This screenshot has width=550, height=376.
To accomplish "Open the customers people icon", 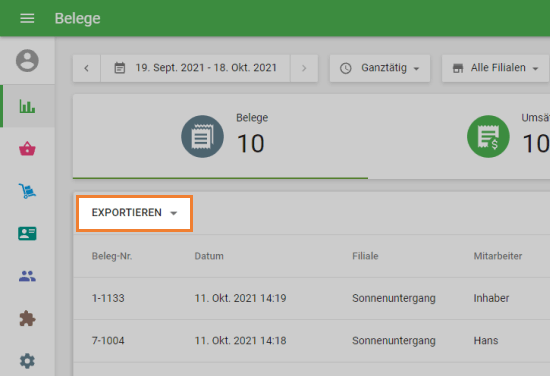I will [27, 276].
